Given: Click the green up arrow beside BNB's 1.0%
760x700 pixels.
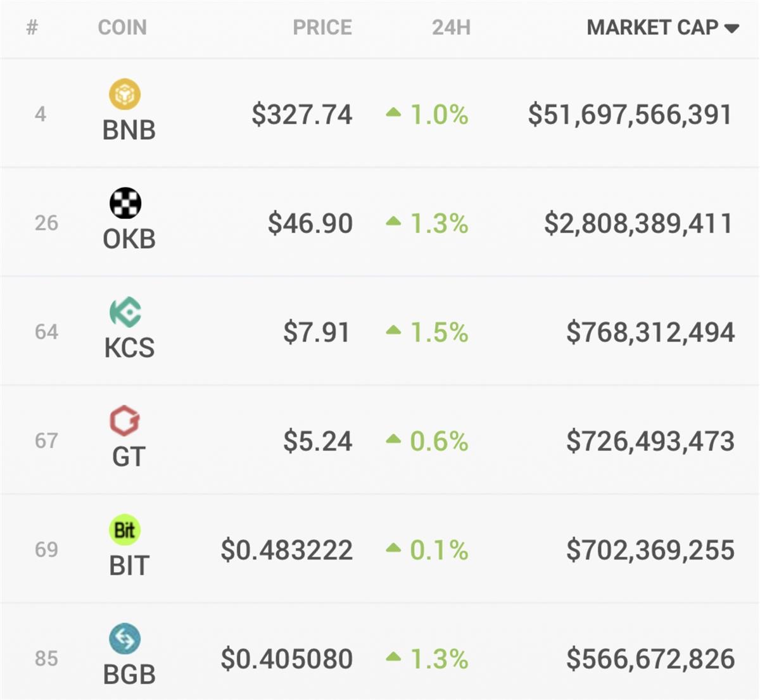Looking at the screenshot, I should 393,113.
